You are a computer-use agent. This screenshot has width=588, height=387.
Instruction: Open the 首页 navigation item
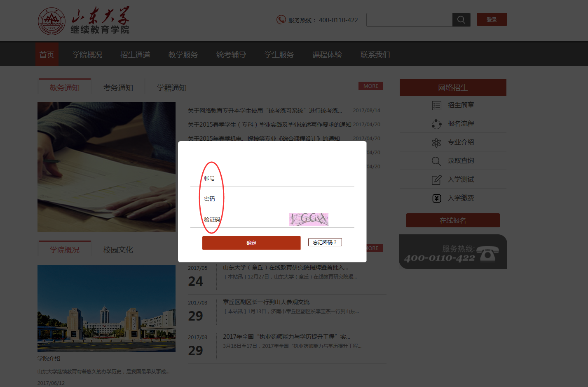pos(47,54)
